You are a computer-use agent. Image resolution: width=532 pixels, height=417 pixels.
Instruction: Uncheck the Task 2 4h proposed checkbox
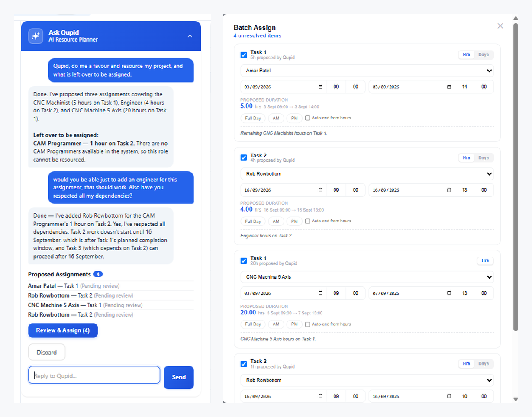pyautogui.click(x=244, y=158)
